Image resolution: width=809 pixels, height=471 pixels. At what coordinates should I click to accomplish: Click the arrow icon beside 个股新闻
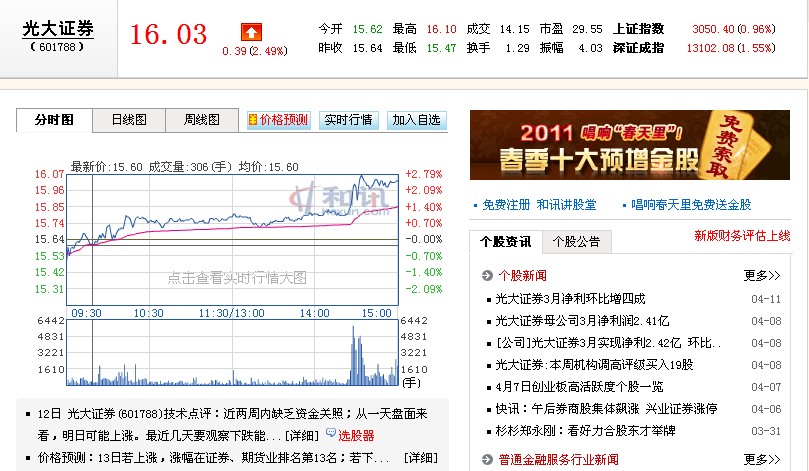486,275
